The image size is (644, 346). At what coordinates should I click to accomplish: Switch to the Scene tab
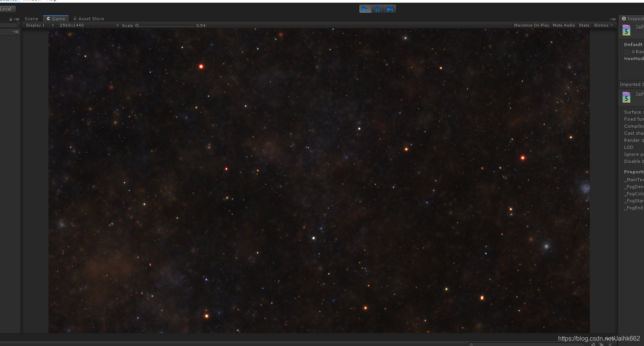pos(31,19)
